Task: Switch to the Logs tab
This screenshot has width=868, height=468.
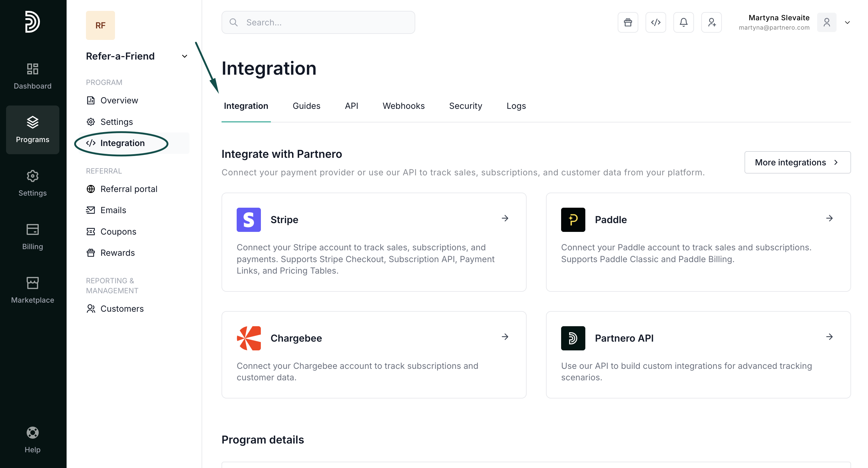Action: (516, 106)
